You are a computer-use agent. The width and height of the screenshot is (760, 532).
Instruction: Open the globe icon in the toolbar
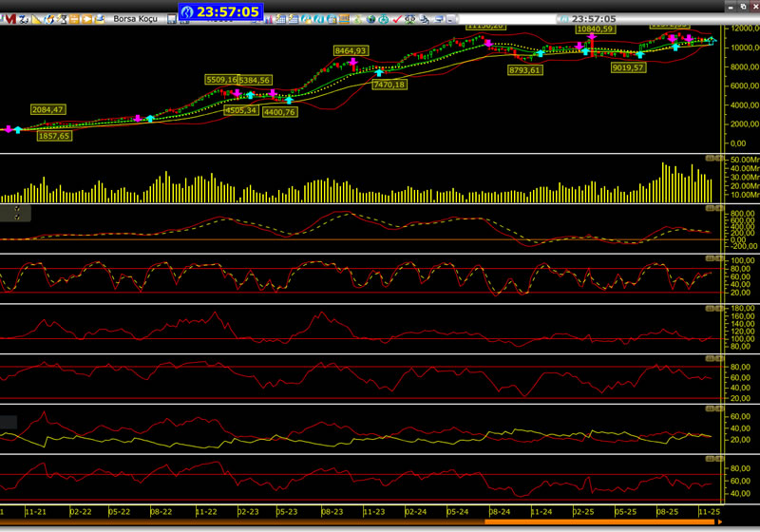371,19
